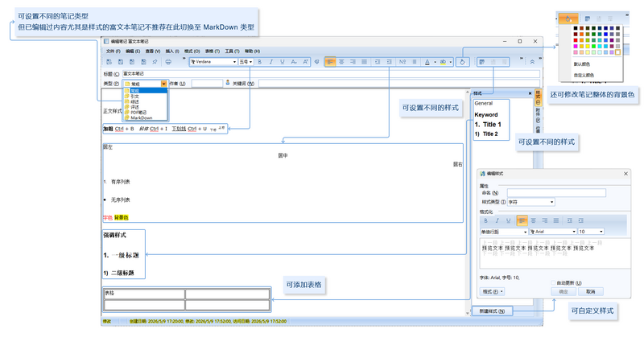
Task: Collapse the toolbar with the double chevron
Action: [532, 62]
